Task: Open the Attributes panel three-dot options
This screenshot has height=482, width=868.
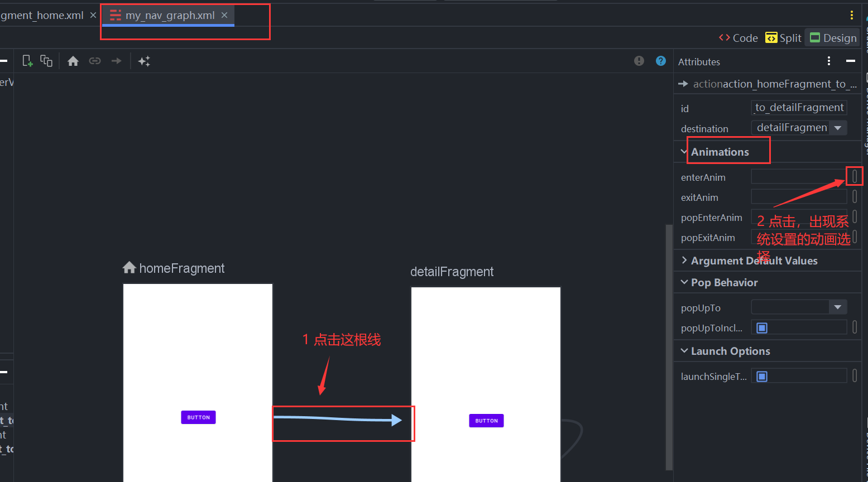Action: (829, 61)
